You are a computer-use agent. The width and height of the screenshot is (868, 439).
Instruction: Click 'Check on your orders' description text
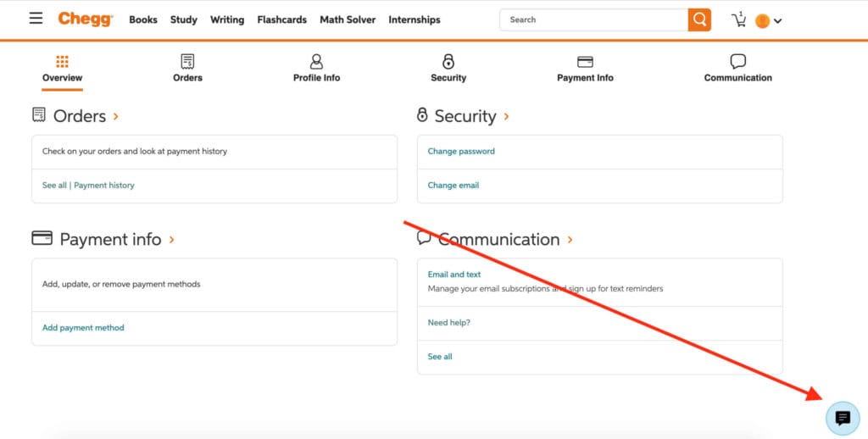tap(135, 151)
